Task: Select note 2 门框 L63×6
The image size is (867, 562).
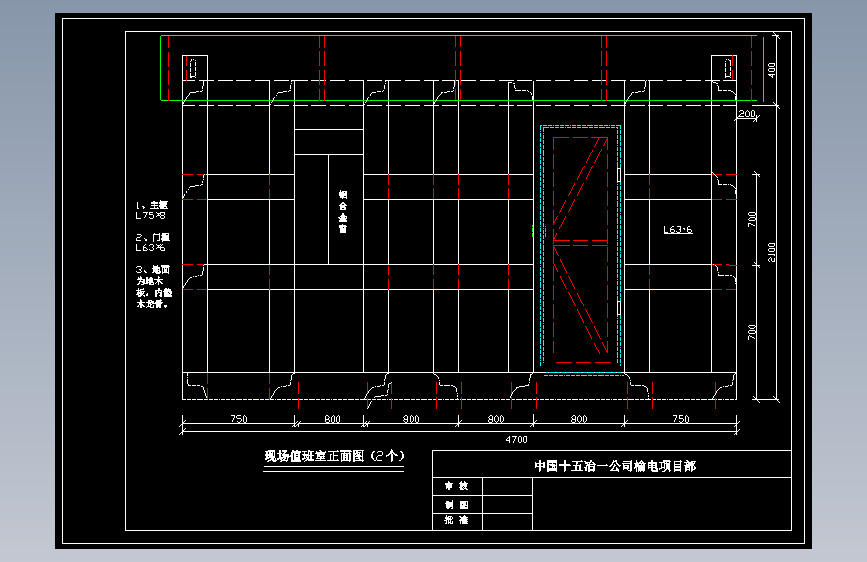Action: (x=153, y=242)
